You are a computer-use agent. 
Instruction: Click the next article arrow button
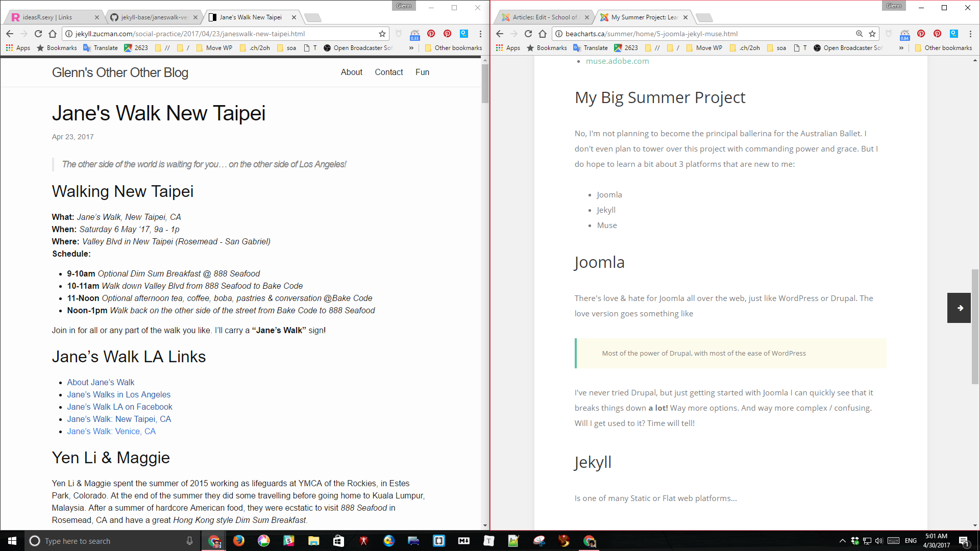[x=959, y=308]
